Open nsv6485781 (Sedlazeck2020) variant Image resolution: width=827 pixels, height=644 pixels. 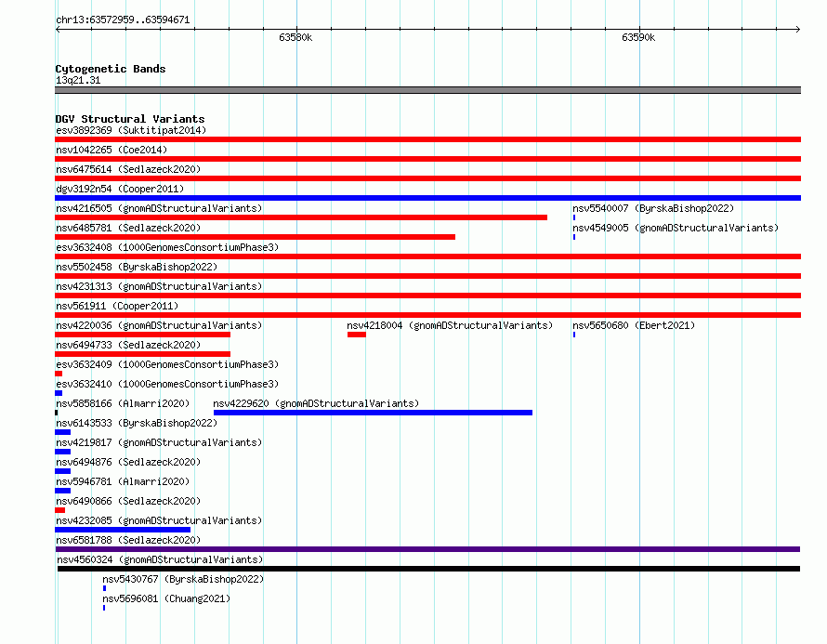128,228
